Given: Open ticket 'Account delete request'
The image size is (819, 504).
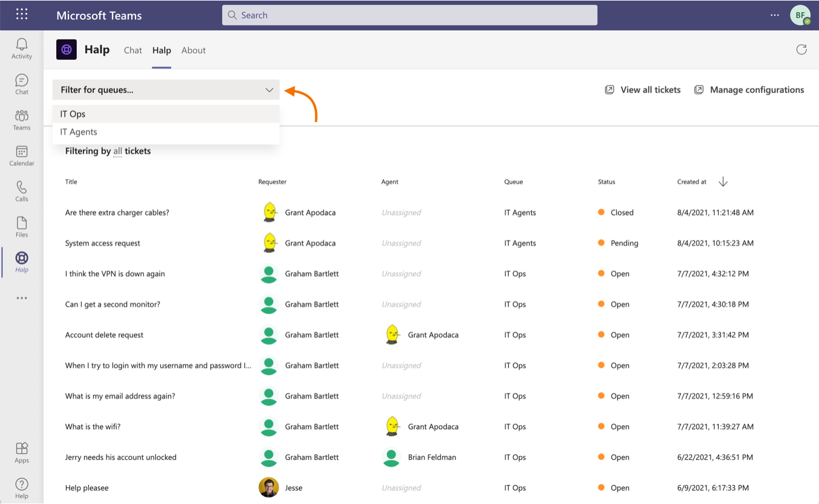Looking at the screenshot, I should (104, 335).
